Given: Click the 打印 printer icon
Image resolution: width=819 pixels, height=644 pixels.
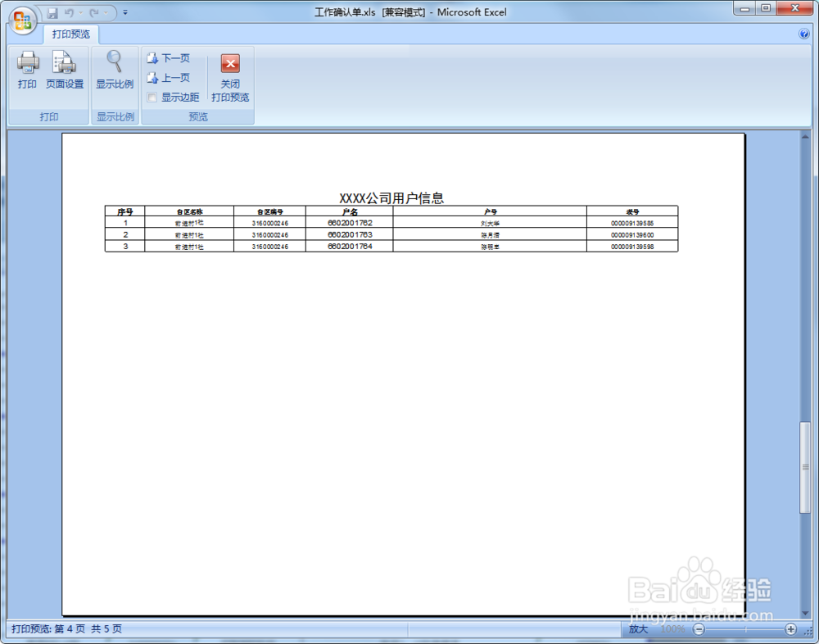Looking at the screenshot, I should (x=28, y=63).
